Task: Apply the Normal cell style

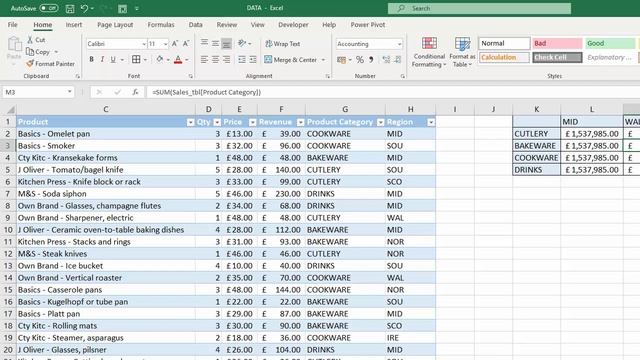Action: [x=504, y=43]
